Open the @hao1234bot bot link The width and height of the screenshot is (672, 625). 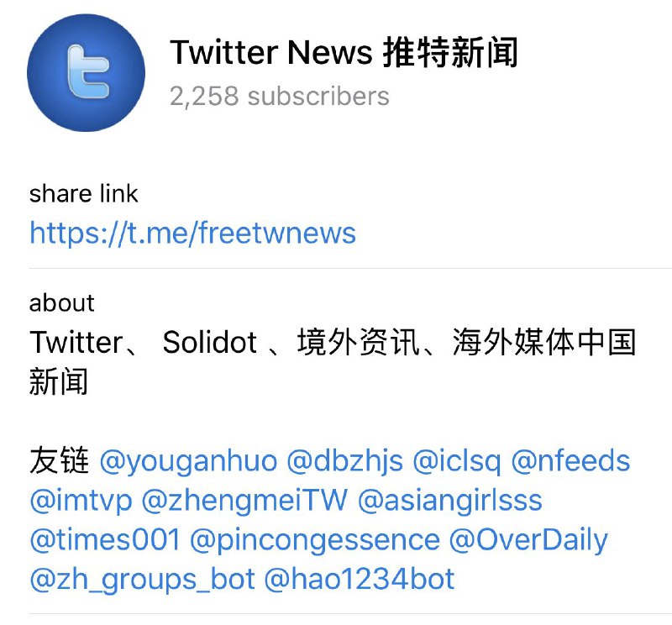point(360,580)
